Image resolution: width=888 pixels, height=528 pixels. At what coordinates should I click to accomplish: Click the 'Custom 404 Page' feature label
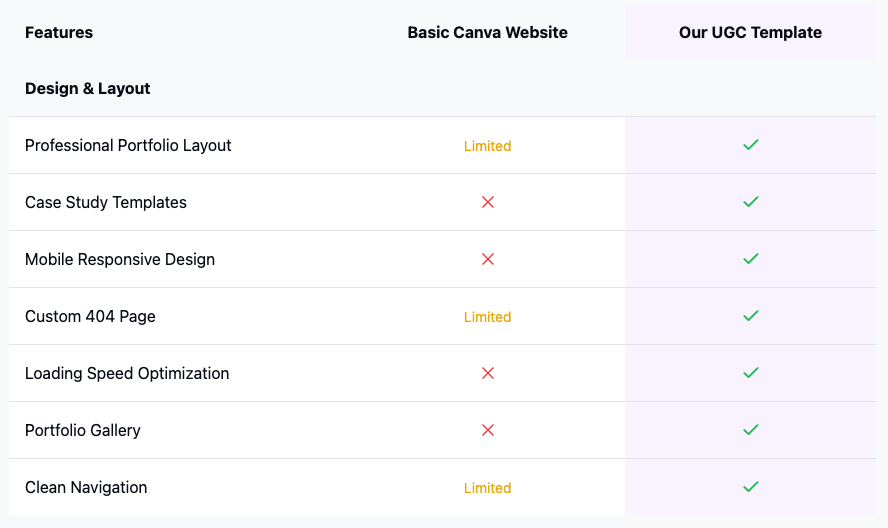(x=90, y=316)
